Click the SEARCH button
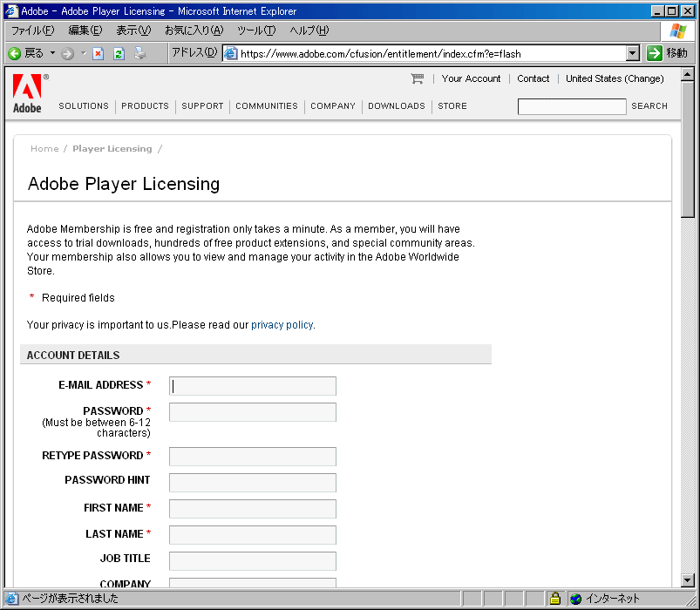 click(x=649, y=105)
